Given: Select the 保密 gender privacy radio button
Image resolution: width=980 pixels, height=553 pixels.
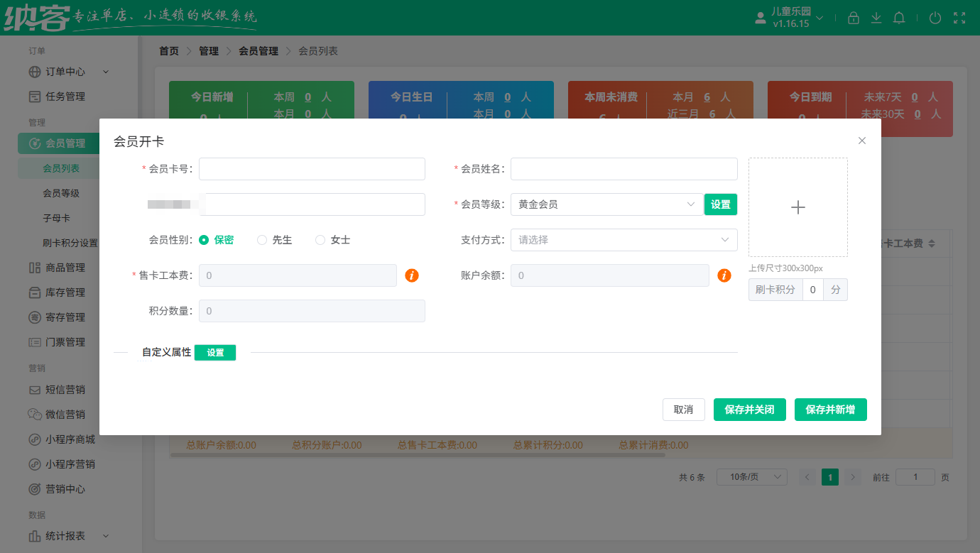Looking at the screenshot, I should point(205,239).
